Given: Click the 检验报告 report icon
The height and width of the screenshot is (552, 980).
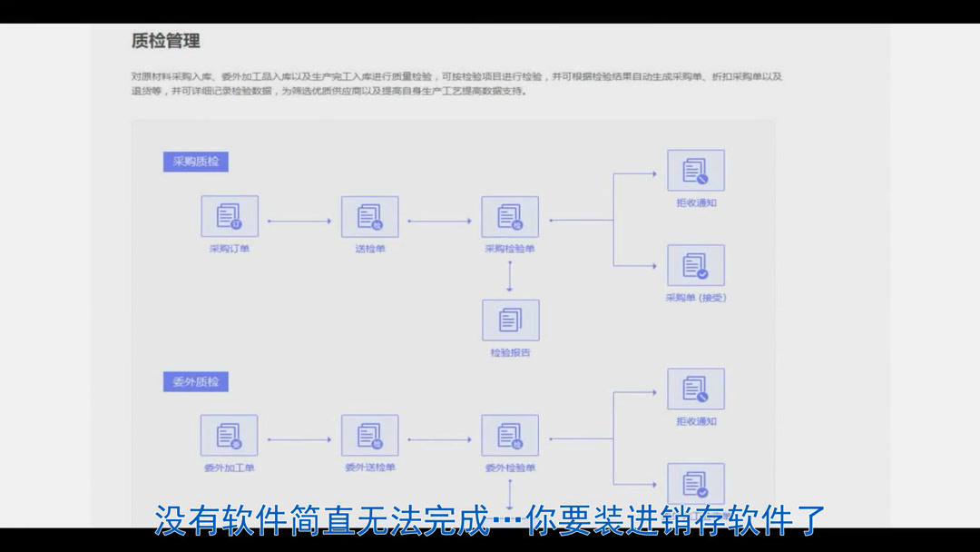Looking at the screenshot, I should (x=510, y=320).
